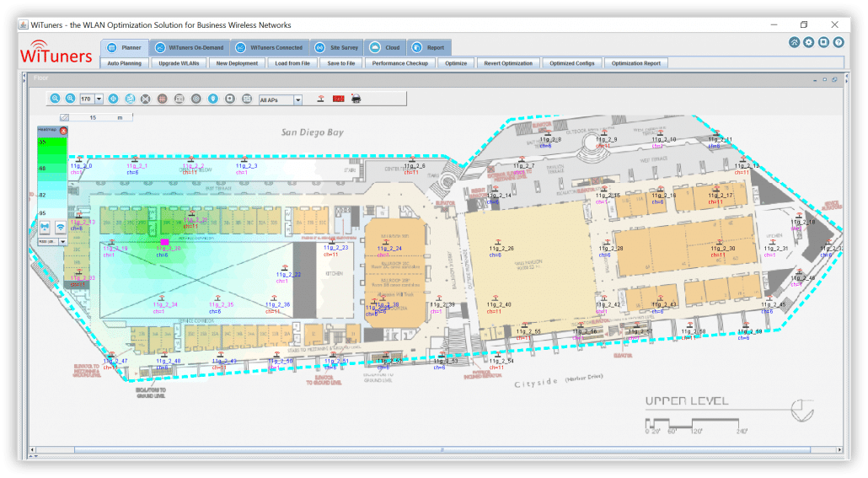868x478 pixels.
Task: Open the Site Survey tab
Action: pyautogui.click(x=336, y=48)
